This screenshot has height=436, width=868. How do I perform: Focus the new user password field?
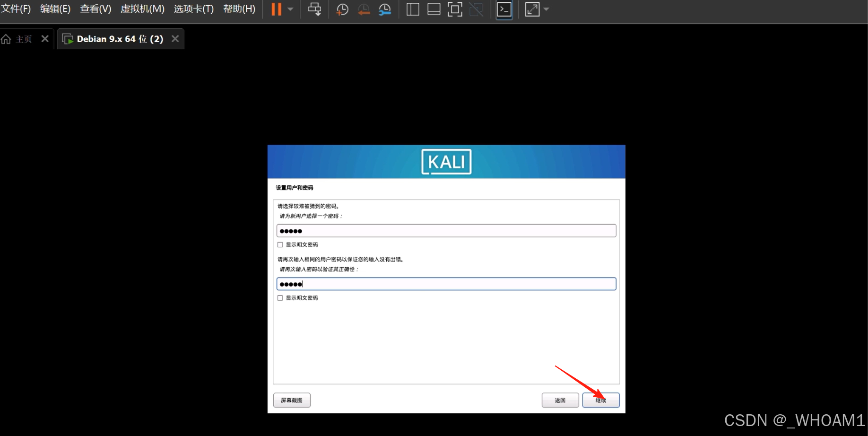446,231
